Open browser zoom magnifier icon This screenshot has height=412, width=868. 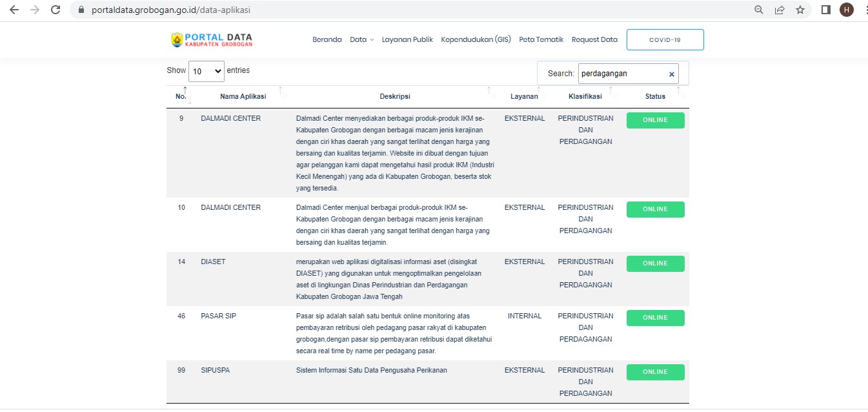[759, 10]
